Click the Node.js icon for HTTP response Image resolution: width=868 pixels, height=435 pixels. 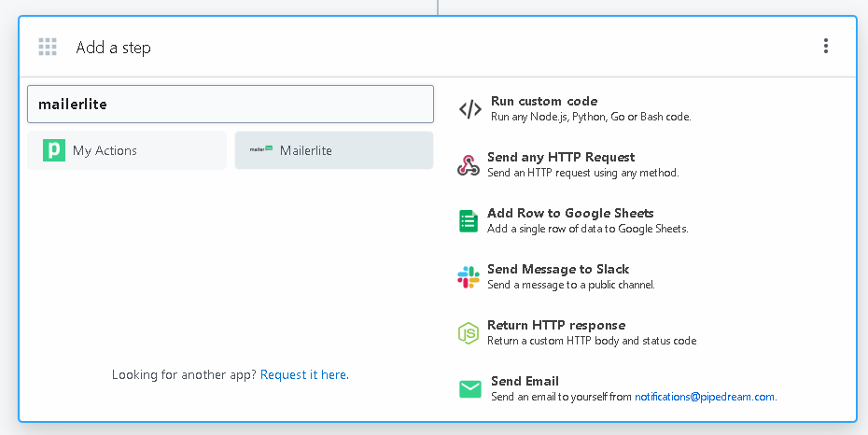click(x=469, y=332)
